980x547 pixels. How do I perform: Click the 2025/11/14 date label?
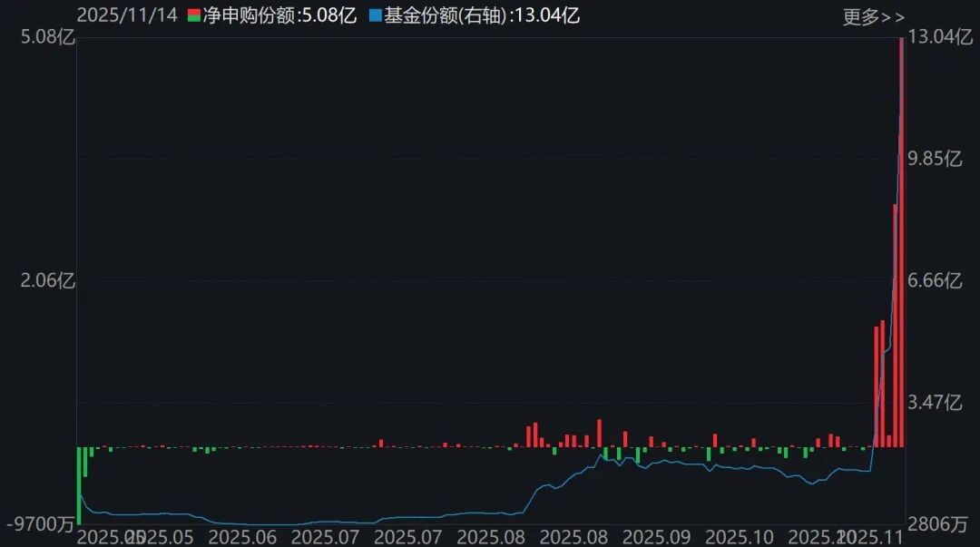point(125,15)
